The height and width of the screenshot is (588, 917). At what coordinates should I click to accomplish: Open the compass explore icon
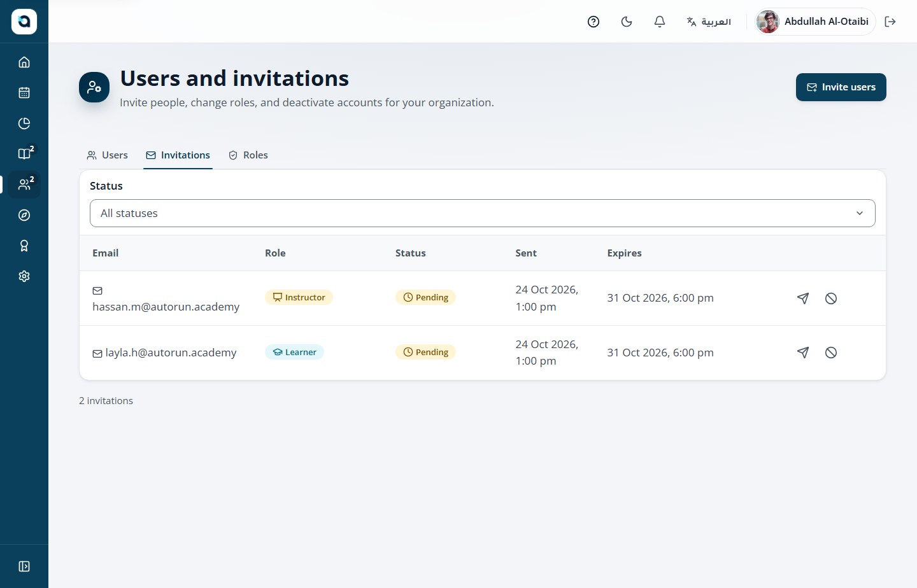(24, 215)
